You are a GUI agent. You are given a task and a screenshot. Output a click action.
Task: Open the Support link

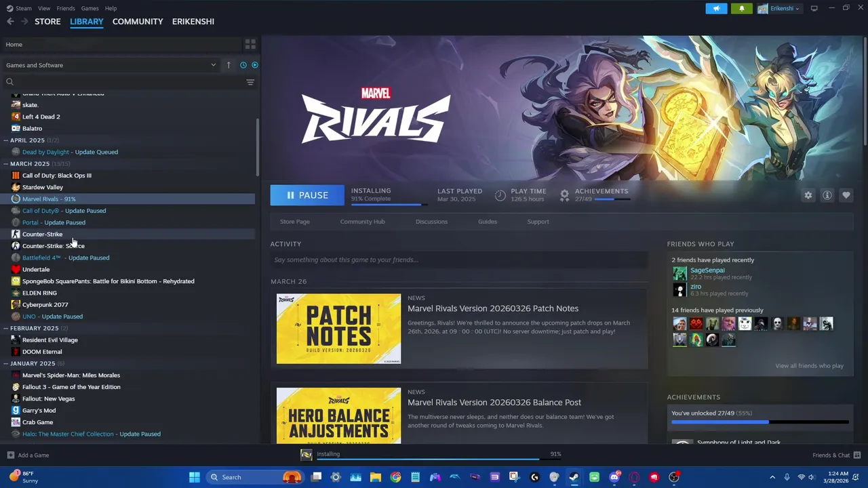tap(538, 222)
